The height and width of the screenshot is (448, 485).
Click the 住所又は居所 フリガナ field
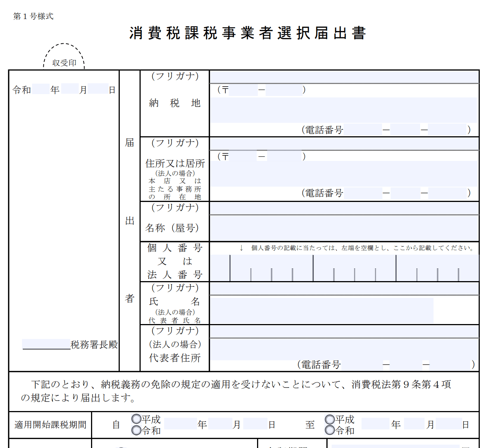344,144
